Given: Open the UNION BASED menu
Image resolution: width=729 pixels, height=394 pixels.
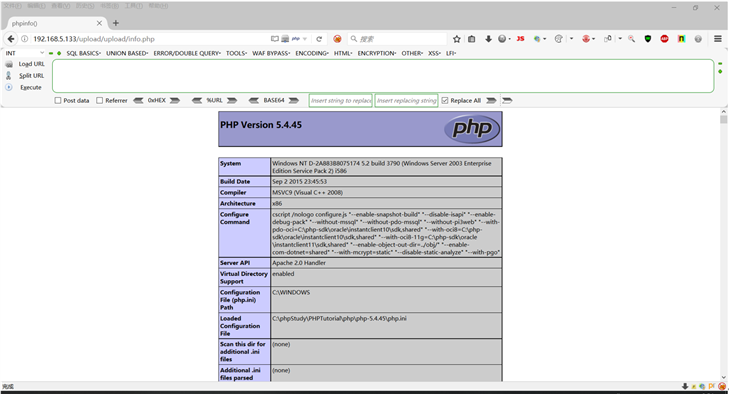Looking at the screenshot, I should pos(127,53).
